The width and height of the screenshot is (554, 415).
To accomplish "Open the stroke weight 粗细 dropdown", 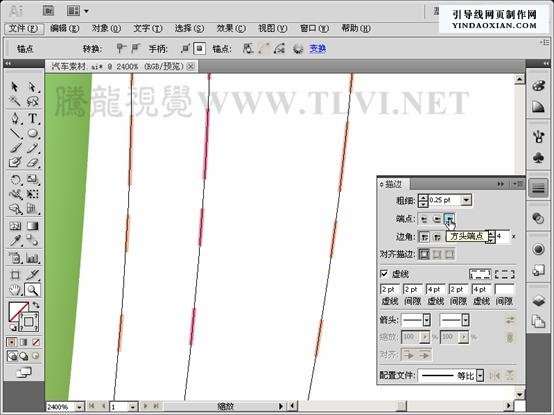I will click(466, 200).
